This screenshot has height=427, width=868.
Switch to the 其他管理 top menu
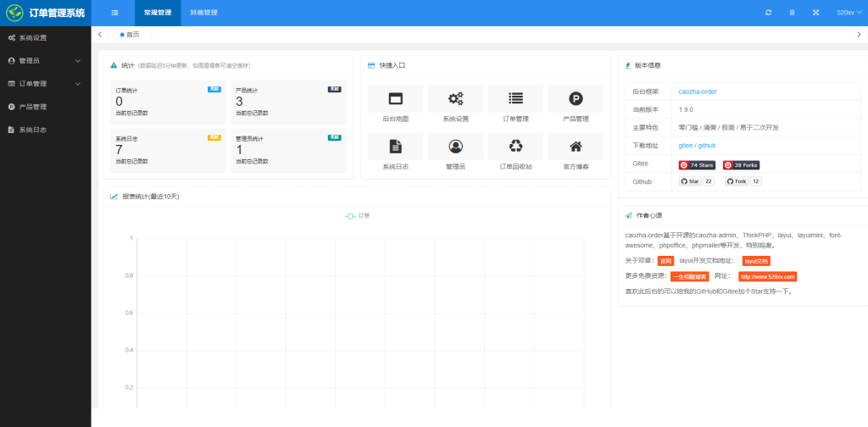click(203, 13)
